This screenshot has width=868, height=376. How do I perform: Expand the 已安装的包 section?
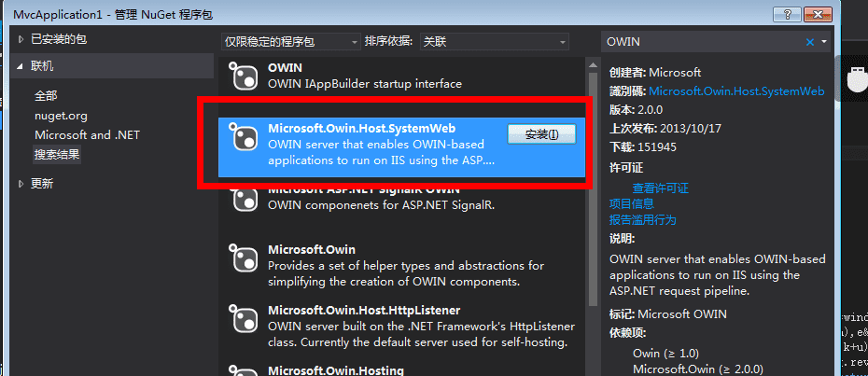click(21, 38)
